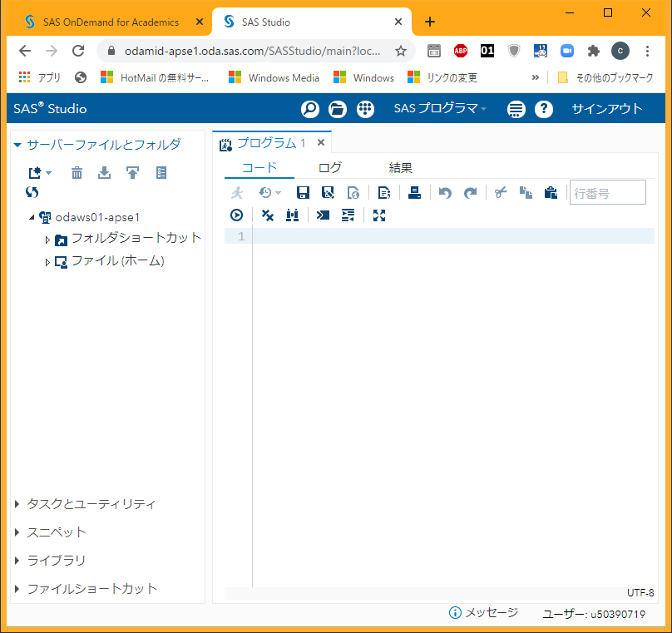Switch to the コード tab

[x=259, y=167]
